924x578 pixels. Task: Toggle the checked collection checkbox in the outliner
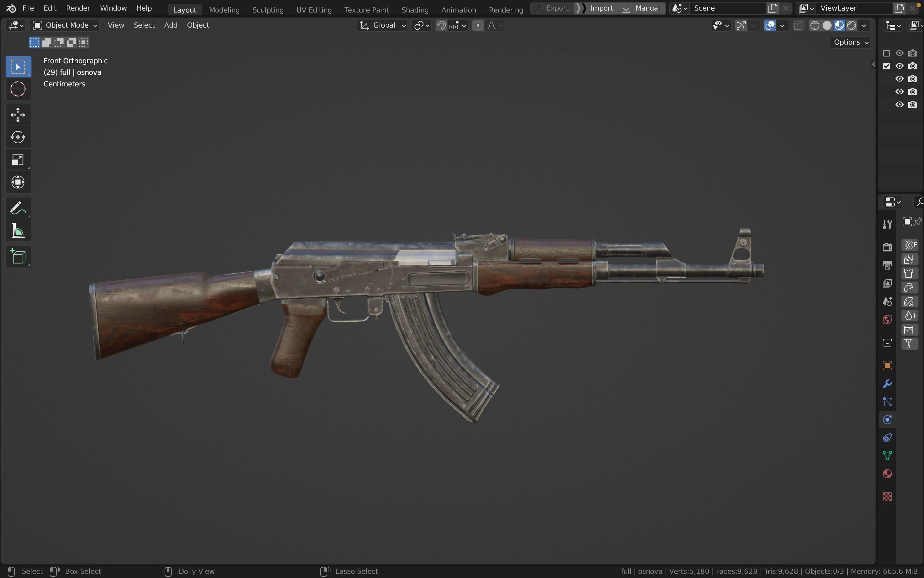tap(886, 66)
